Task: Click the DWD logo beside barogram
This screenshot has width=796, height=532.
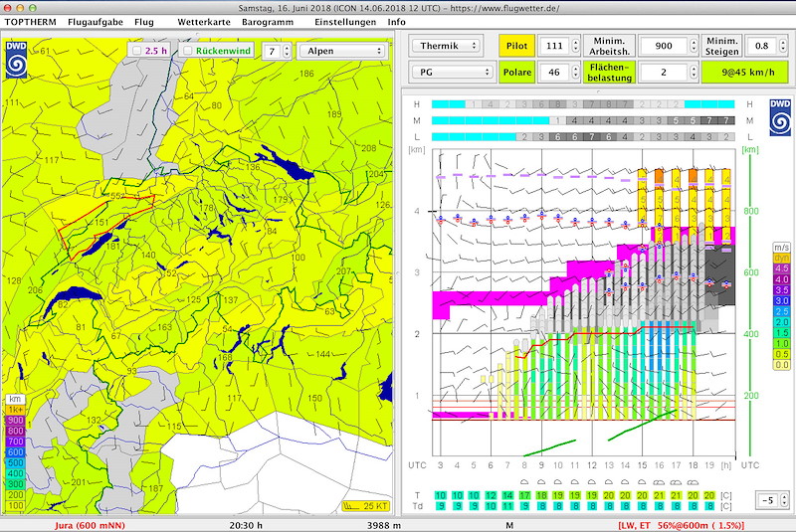Action: click(x=780, y=117)
